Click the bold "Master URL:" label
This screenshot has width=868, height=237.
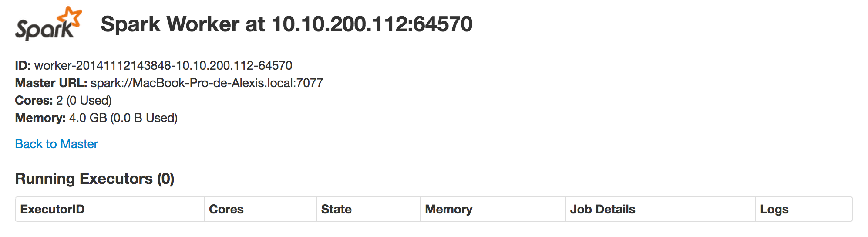click(51, 83)
